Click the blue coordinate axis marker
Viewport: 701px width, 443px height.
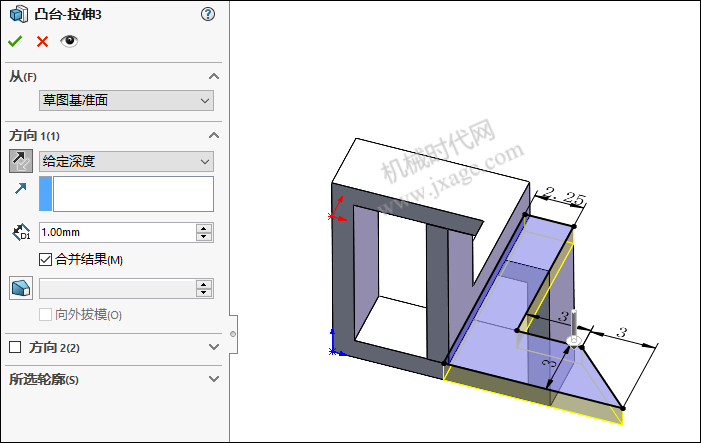(x=337, y=343)
